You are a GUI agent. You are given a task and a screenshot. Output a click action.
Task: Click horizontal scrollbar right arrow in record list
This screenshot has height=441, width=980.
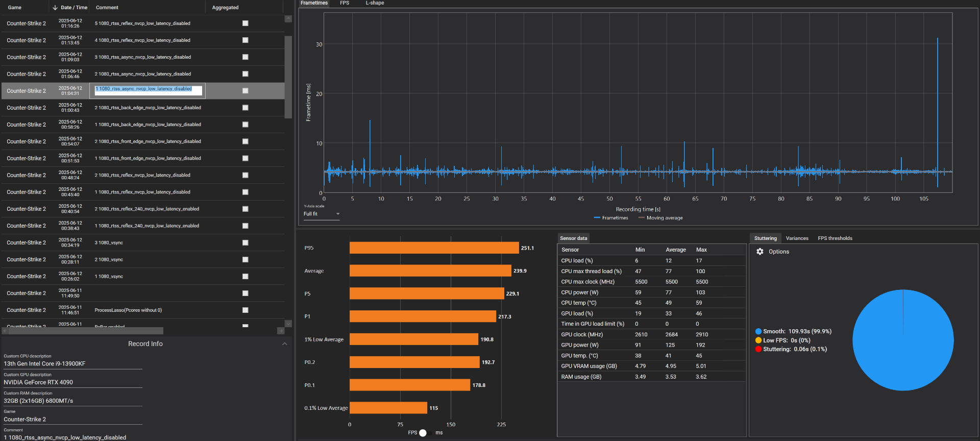281,331
